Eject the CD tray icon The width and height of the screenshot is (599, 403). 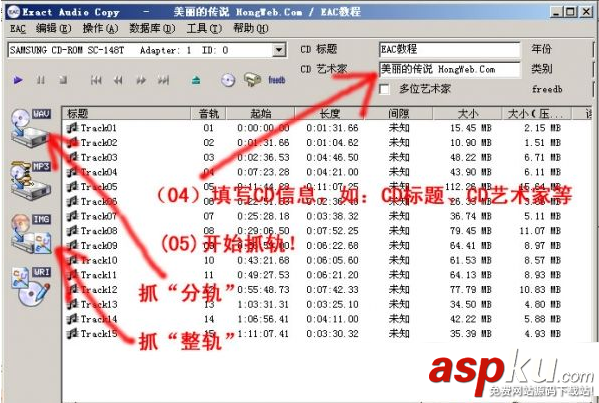click(x=196, y=80)
